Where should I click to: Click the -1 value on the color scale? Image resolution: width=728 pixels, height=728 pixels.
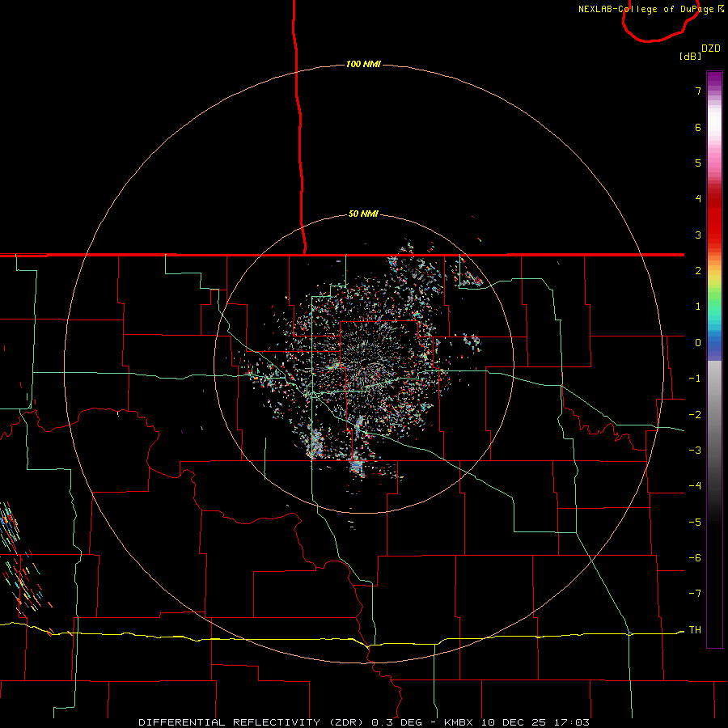point(695,379)
